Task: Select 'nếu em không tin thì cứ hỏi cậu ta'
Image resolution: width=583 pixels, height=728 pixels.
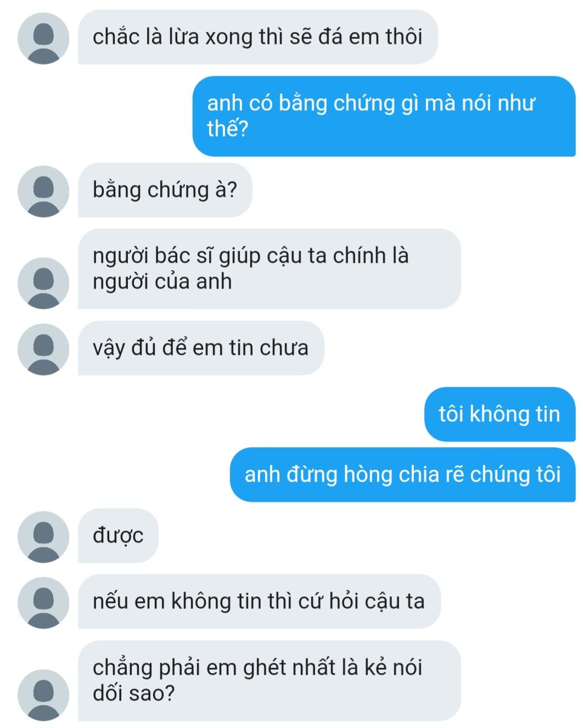Action: coord(259,601)
